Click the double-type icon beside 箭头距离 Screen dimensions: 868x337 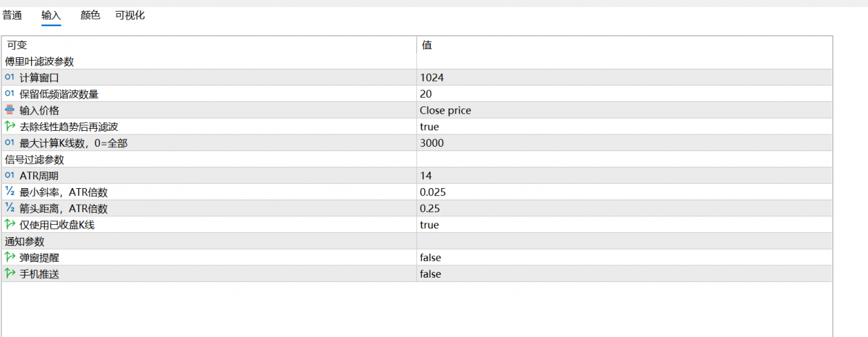[9, 208]
